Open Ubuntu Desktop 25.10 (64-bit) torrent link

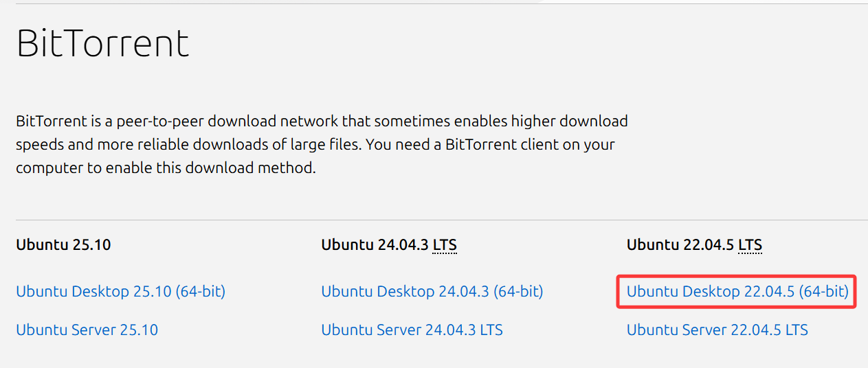120,292
